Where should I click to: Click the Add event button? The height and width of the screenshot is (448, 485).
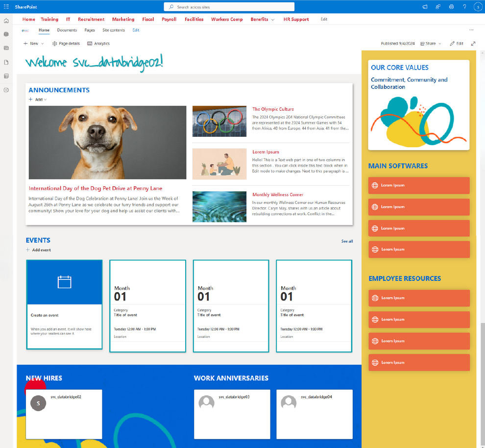click(39, 250)
